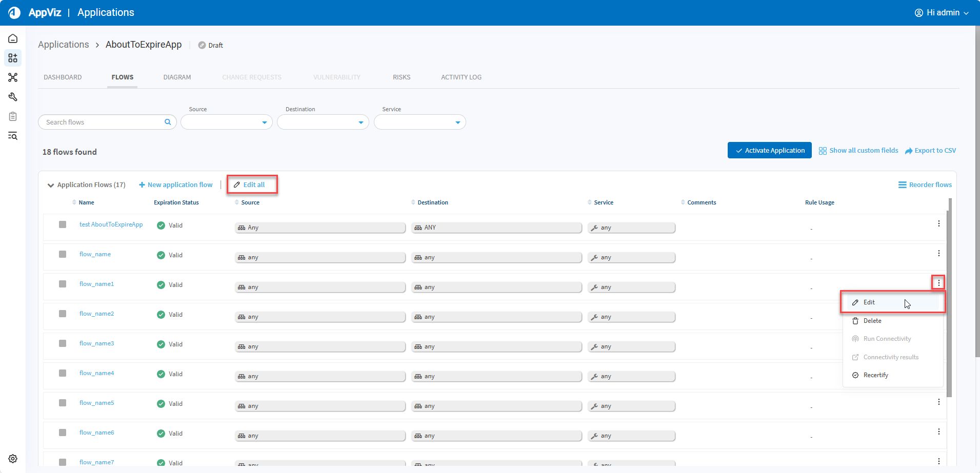This screenshot has width=980, height=473.
Task: Open the Home icon in left sidebar
Action: pyautogui.click(x=13, y=39)
